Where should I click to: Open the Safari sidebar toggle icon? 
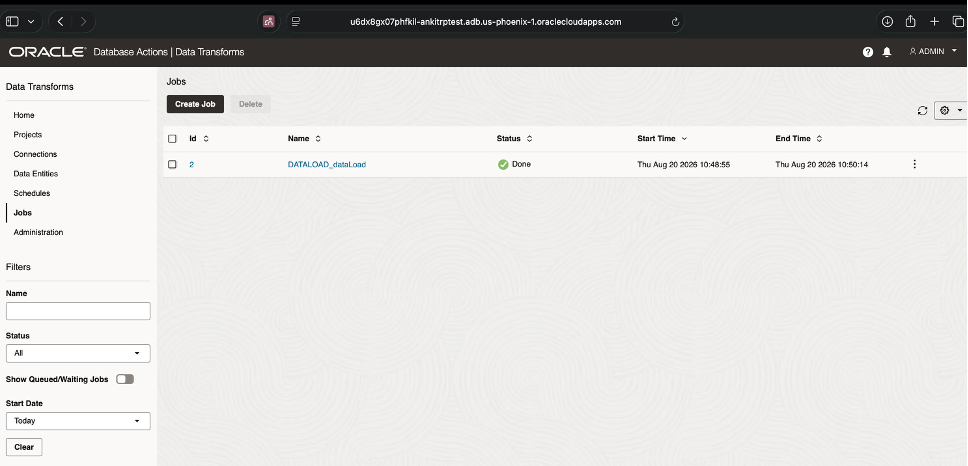tap(12, 22)
